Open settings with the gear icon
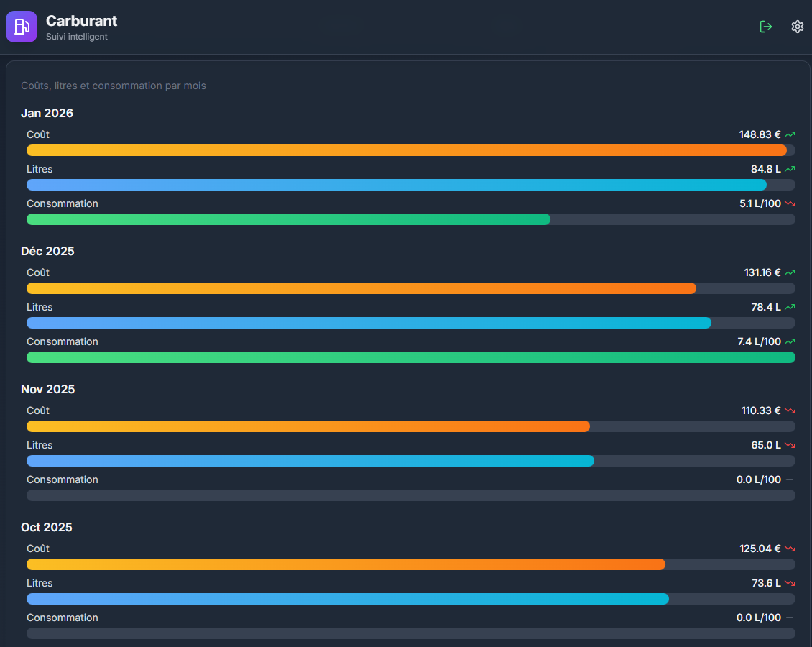This screenshot has width=812, height=647. [x=797, y=27]
